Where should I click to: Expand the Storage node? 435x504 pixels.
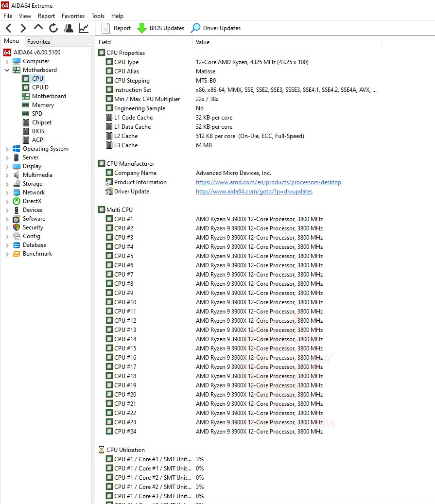(x=7, y=184)
